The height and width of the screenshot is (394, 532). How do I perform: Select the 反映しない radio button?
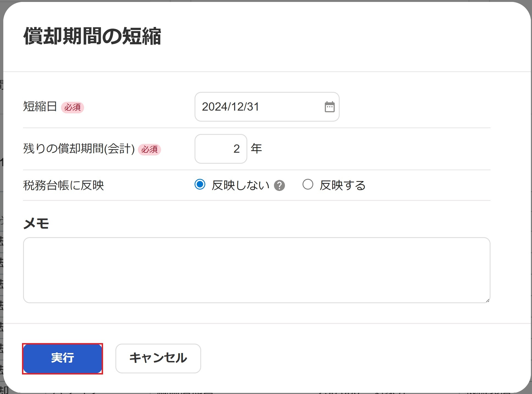[x=200, y=184]
